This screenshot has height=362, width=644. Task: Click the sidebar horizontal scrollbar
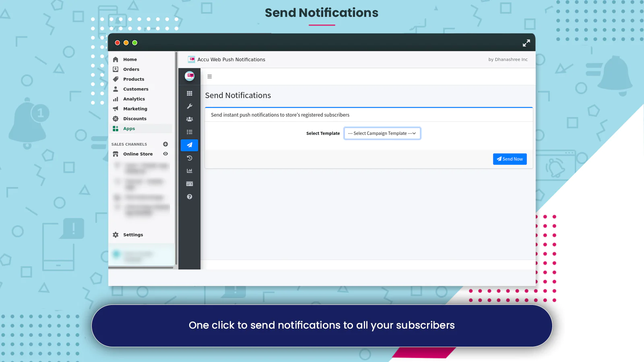[x=141, y=267]
